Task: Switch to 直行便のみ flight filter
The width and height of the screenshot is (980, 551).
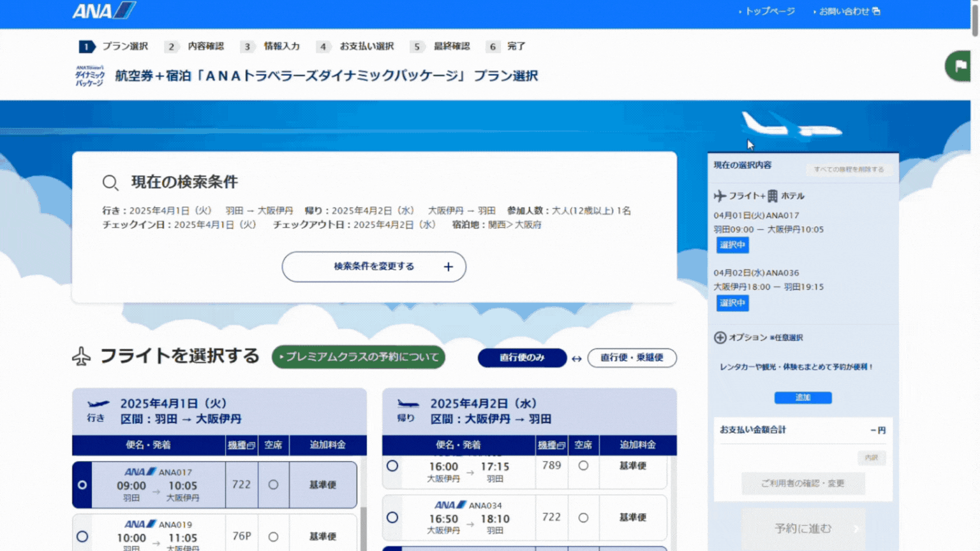Action: click(522, 358)
